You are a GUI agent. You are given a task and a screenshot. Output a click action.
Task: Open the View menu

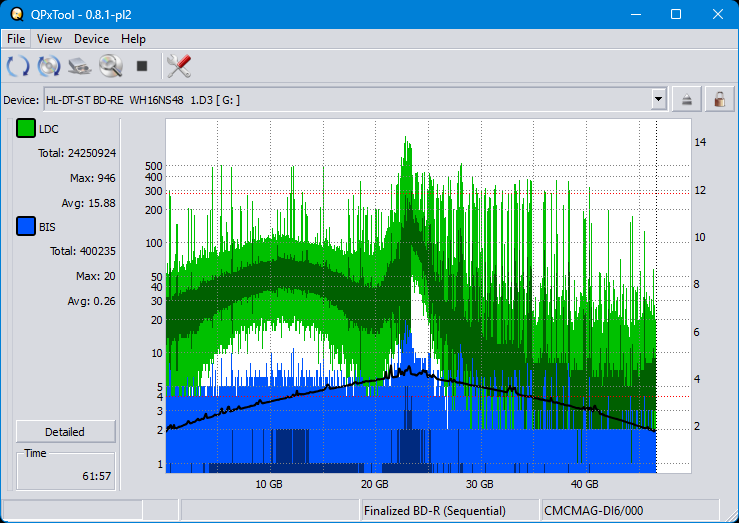point(49,39)
